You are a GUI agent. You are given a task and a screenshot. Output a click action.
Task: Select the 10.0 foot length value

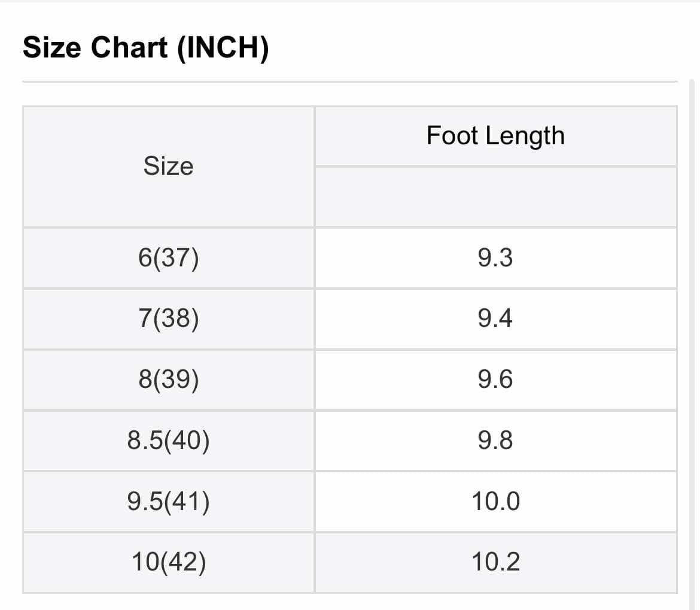point(495,502)
